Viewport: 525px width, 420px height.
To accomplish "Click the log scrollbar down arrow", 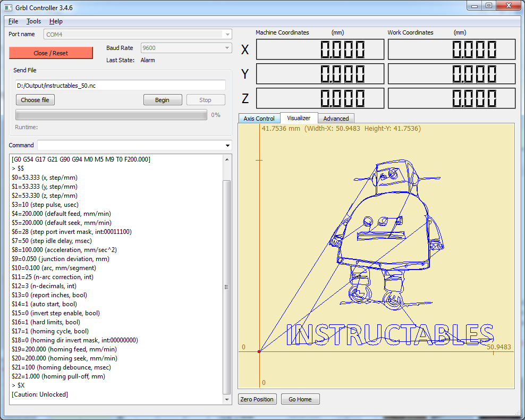I will 227,400.
